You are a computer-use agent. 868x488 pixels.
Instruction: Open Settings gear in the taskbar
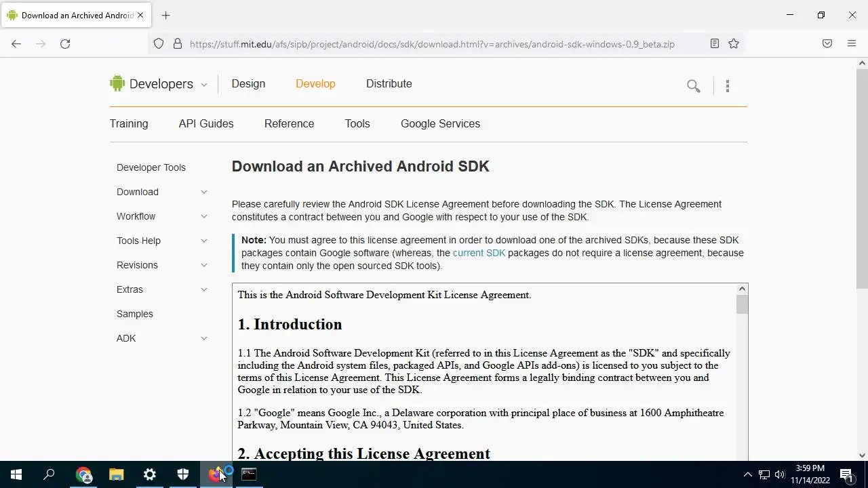(150, 474)
